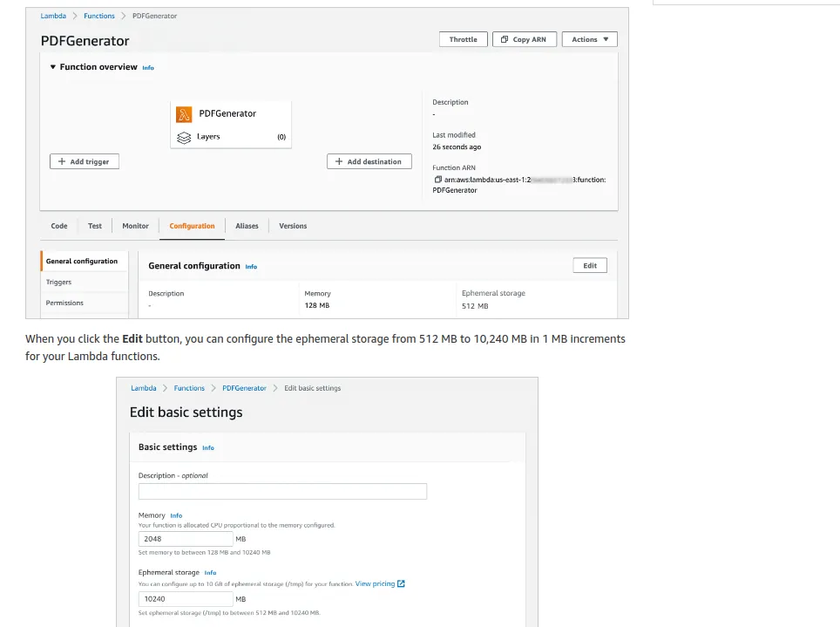Click the '26 seconds ago' last modified text

coord(457,147)
